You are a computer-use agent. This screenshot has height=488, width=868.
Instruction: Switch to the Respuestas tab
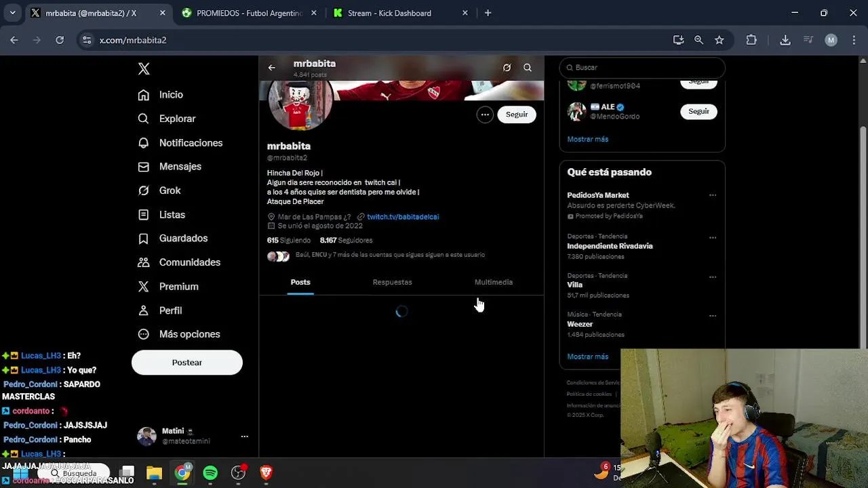[392, 282]
